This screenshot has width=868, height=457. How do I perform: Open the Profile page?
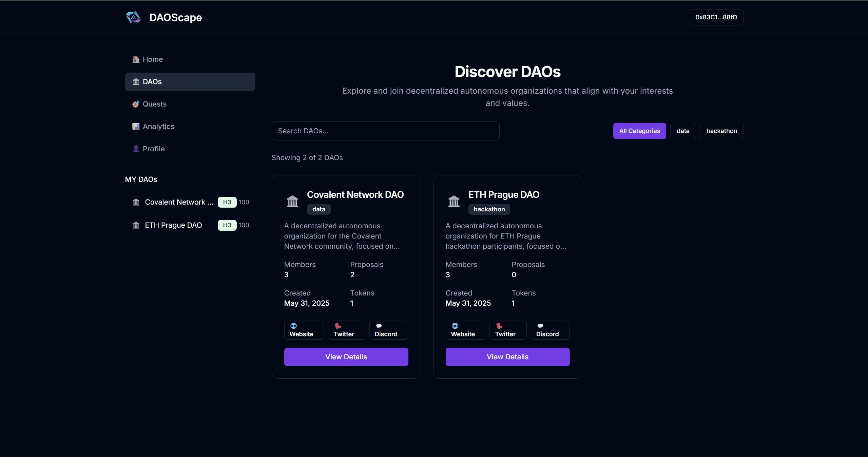(x=153, y=149)
